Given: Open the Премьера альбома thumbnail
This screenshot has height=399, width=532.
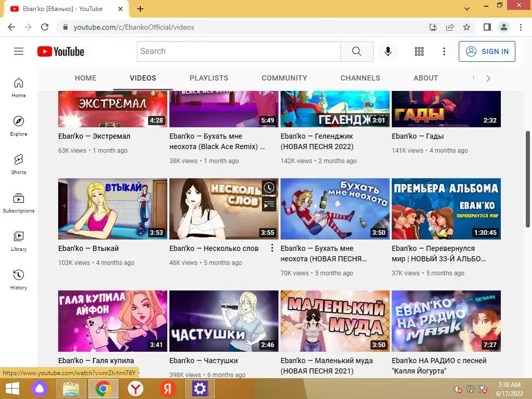Looking at the screenshot, I should [x=446, y=209].
